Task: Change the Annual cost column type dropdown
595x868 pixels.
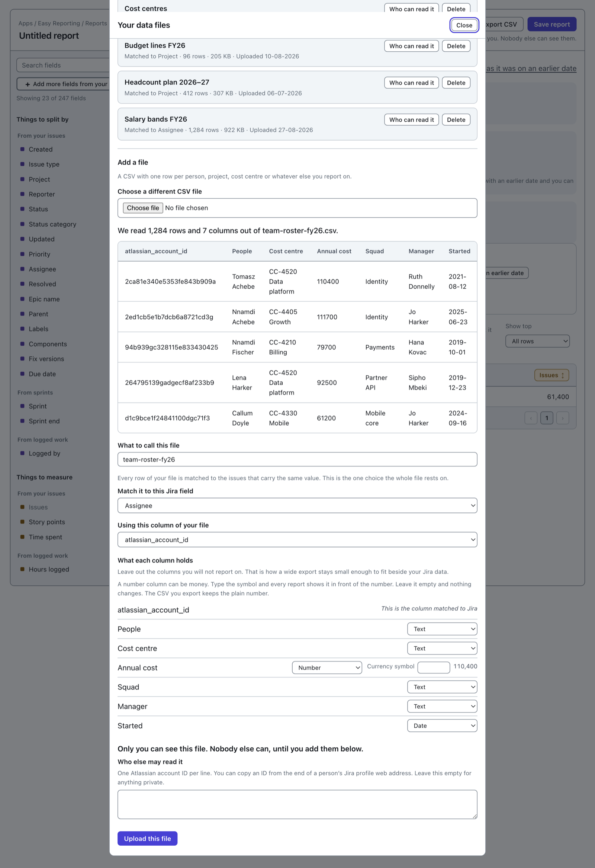Action: tap(327, 667)
